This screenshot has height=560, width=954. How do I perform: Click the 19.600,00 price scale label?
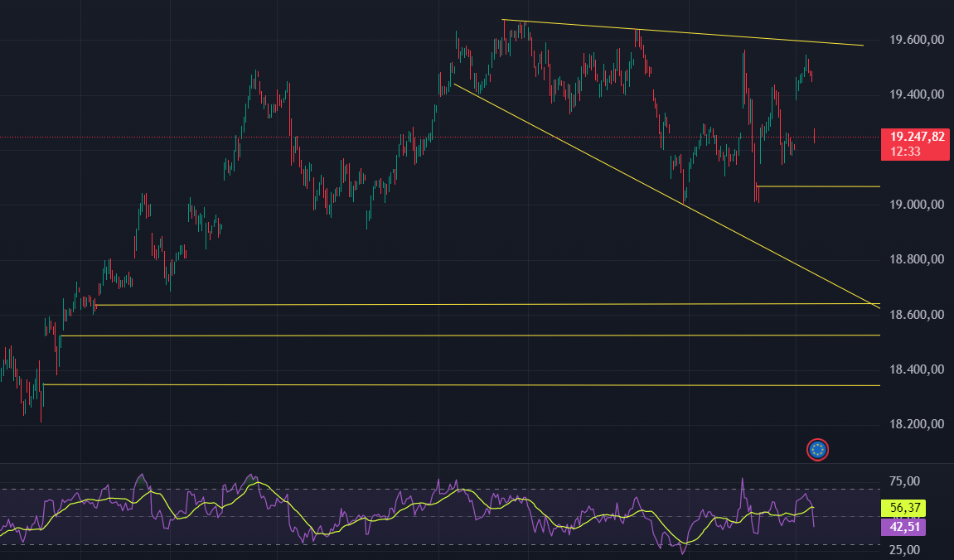pyautogui.click(x=916, y=38)
